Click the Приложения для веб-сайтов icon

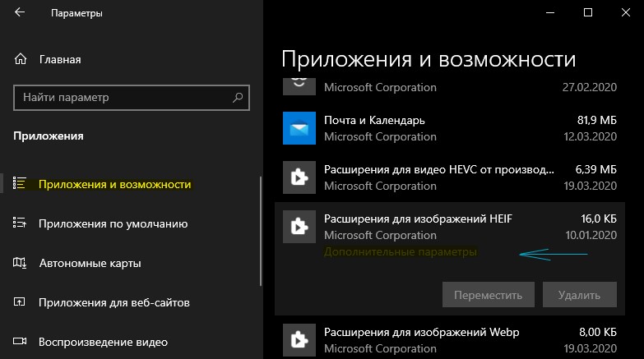tap(19, 302)
